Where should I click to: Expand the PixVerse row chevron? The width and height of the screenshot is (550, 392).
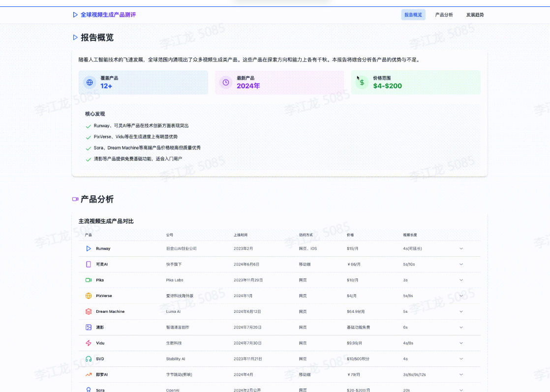[x=461, y=296]
